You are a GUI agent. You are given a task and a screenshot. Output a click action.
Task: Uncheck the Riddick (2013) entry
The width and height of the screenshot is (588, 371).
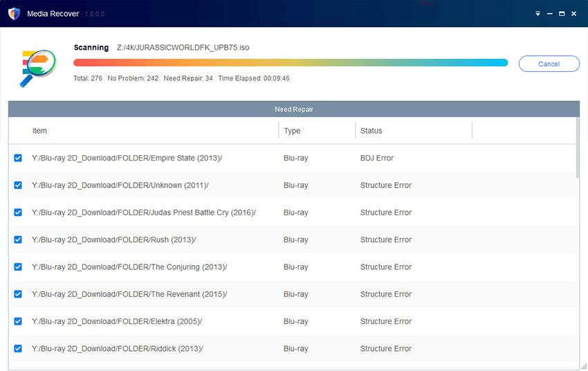(x=18, y=349)
